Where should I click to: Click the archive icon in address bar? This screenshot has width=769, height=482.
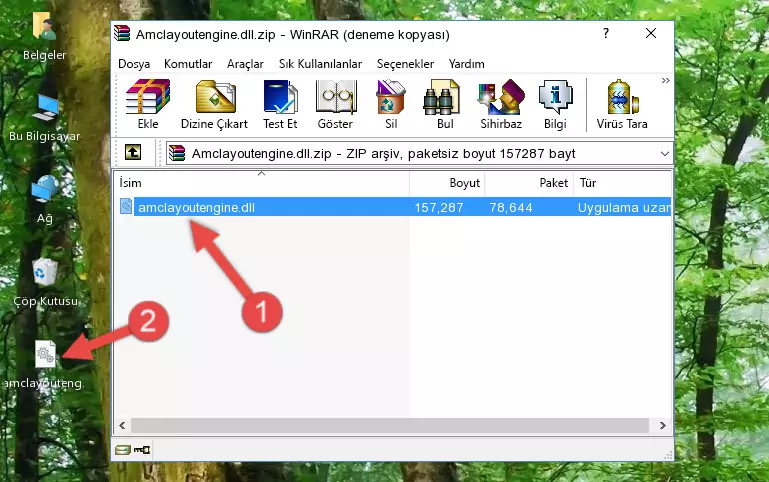(177, 153)
